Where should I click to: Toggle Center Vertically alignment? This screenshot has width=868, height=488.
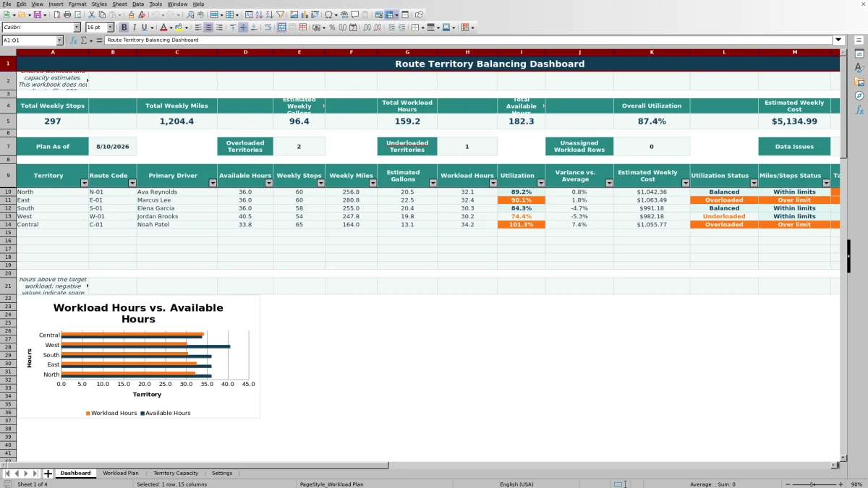pos(243,27)
